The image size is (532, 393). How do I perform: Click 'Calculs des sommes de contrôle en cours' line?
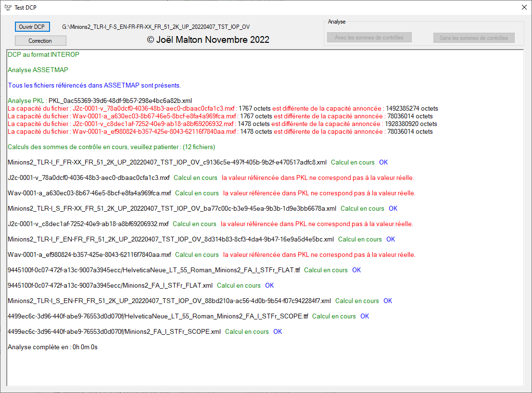(111, 147)
